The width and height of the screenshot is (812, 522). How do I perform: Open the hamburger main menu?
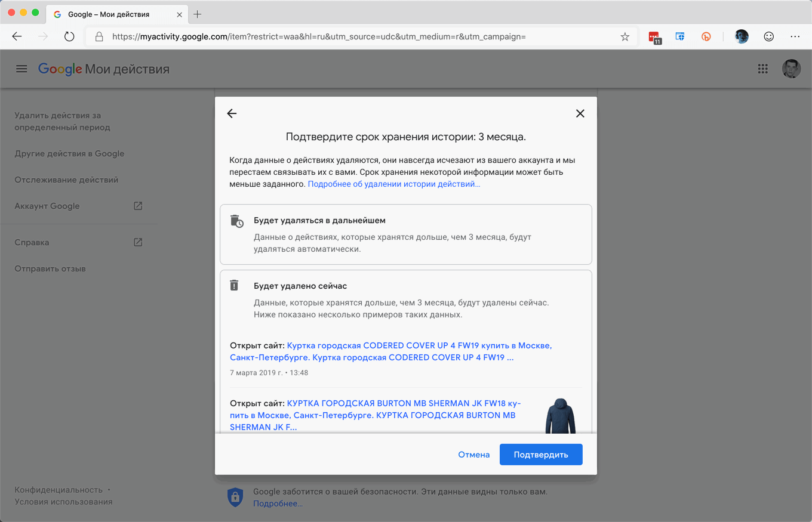[21, 69]
